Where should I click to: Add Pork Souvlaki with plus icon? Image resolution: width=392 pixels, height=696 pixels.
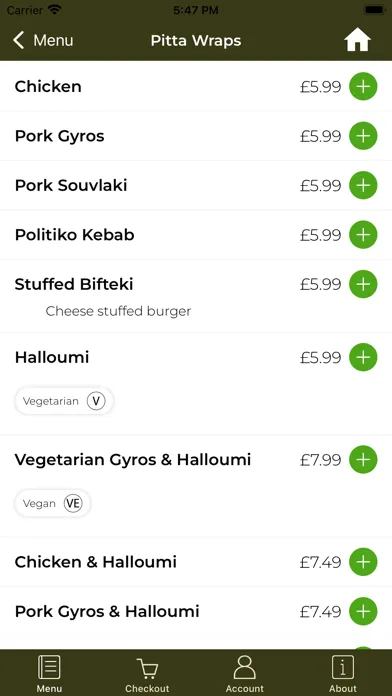363,185
